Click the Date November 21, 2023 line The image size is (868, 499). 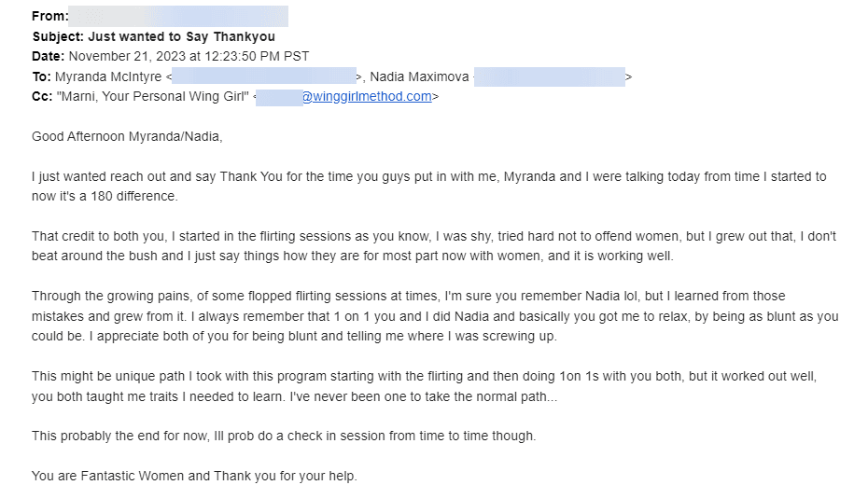(171, 56)
